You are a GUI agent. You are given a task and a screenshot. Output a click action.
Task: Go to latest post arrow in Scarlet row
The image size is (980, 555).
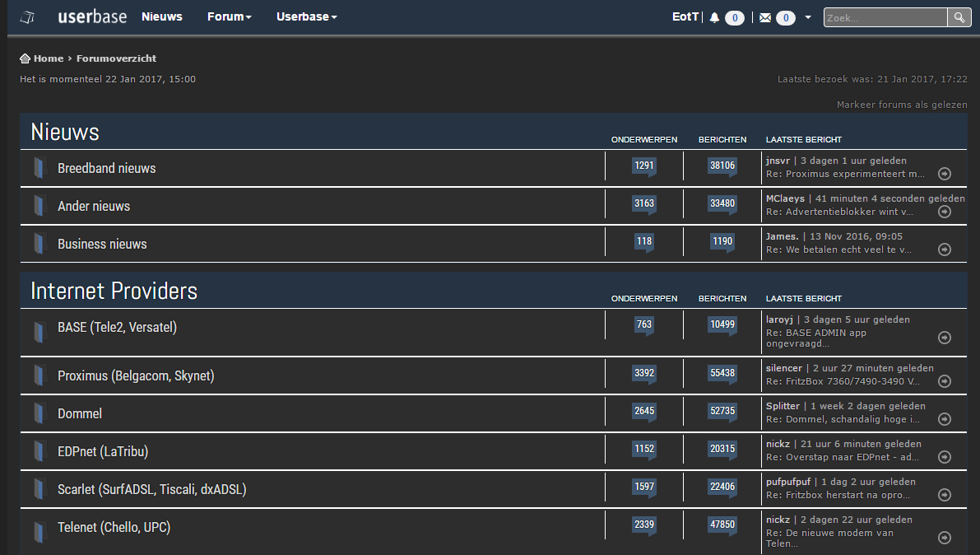pos(945,495)
